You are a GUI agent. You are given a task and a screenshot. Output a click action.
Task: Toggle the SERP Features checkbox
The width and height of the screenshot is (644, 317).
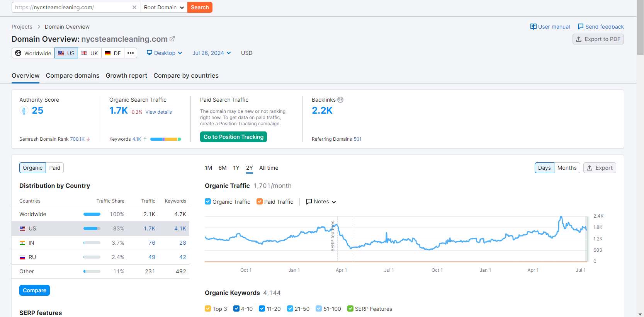[x=350, y=308]
